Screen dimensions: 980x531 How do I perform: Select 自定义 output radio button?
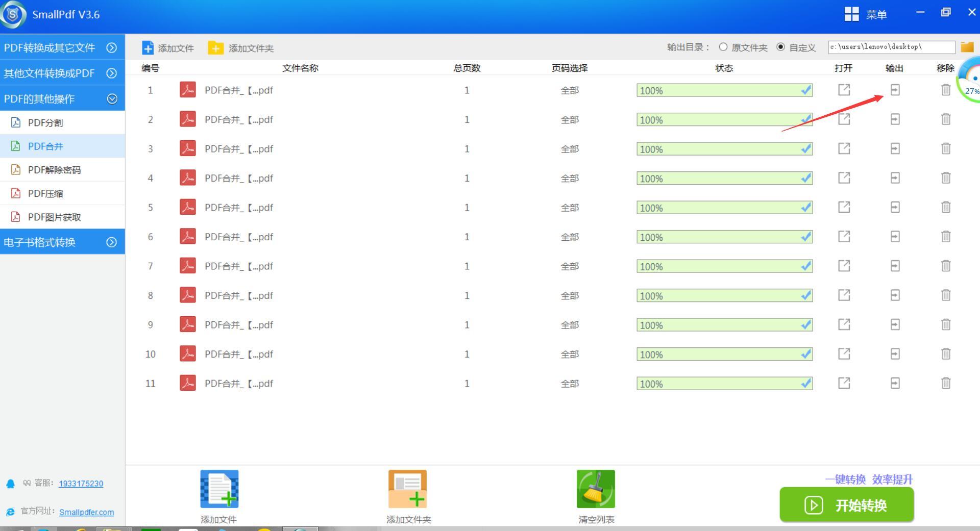(x=780, y=47)
